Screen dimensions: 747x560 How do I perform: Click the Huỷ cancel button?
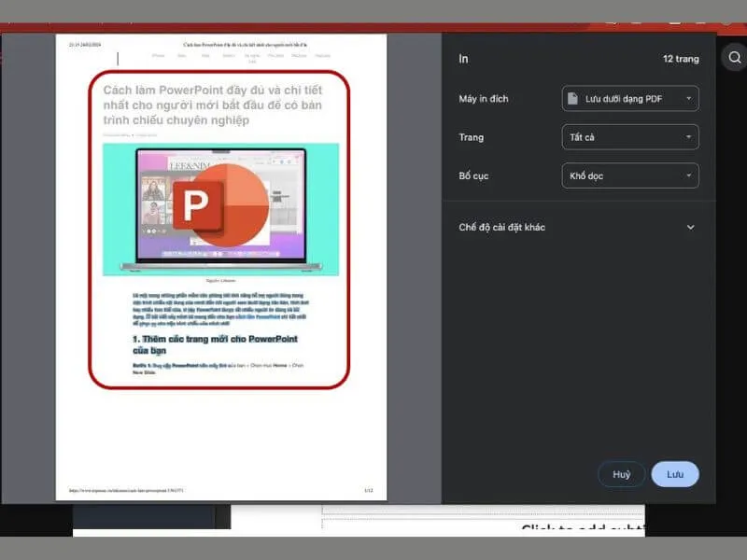click(x=621, y=474)
